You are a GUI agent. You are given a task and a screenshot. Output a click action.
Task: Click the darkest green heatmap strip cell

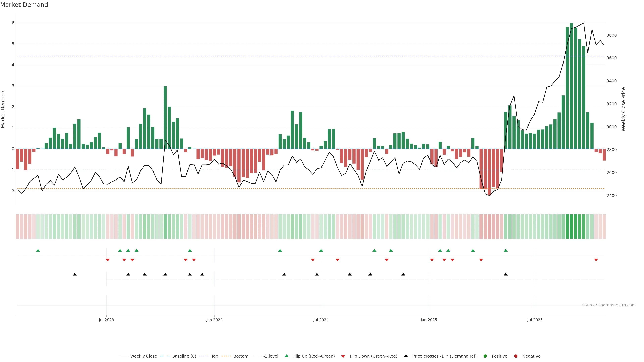point(571,226)
